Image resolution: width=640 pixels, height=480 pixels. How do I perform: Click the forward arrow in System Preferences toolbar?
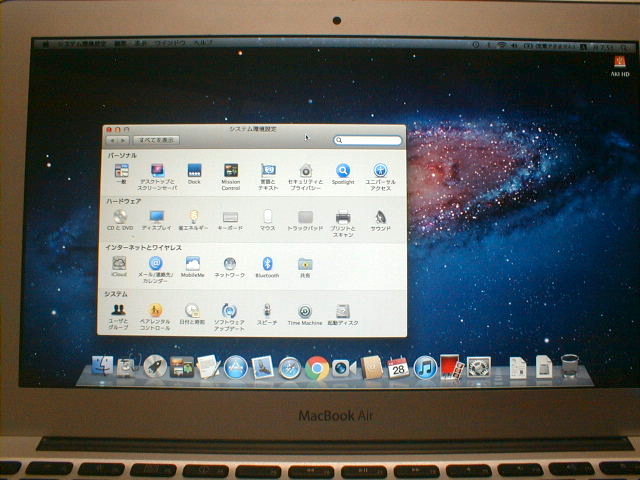(124, 140)
